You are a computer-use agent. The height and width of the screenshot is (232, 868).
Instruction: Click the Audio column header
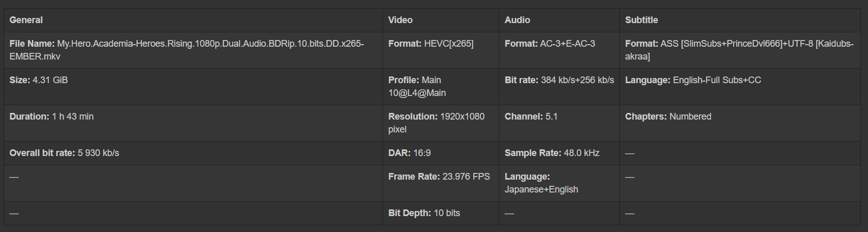pos(517,20)
